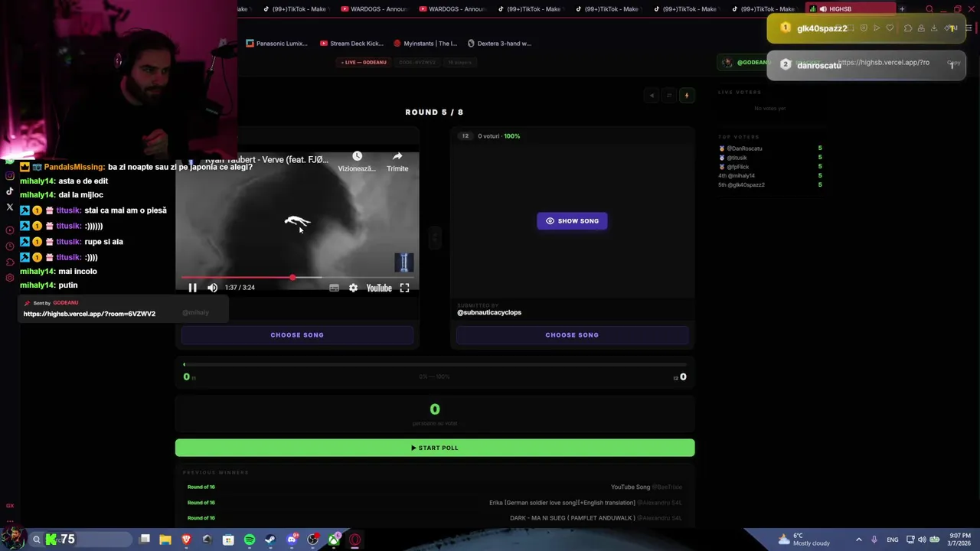Pause the YouTube video
Screen dimensions: 980x551
click(192, 288)
